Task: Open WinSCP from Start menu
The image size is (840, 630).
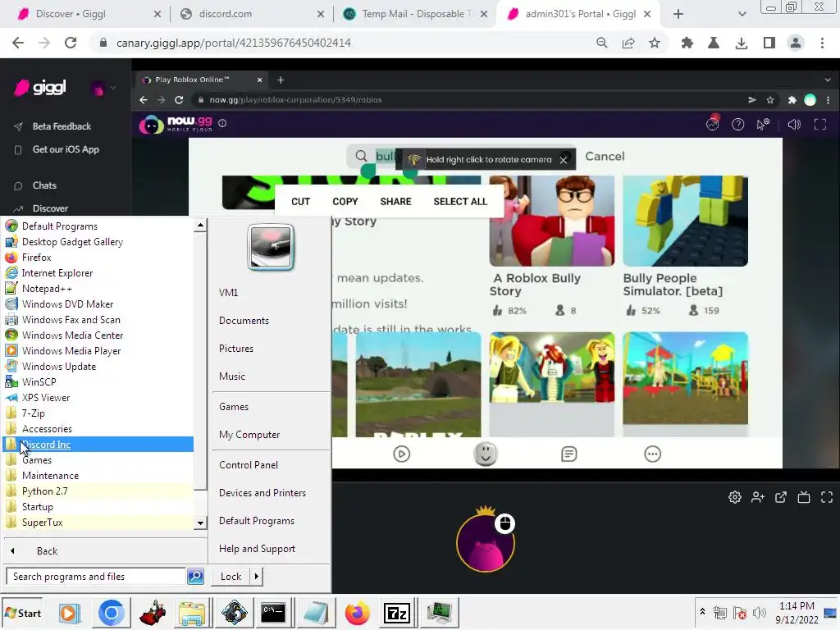Action: coord(98,382)
